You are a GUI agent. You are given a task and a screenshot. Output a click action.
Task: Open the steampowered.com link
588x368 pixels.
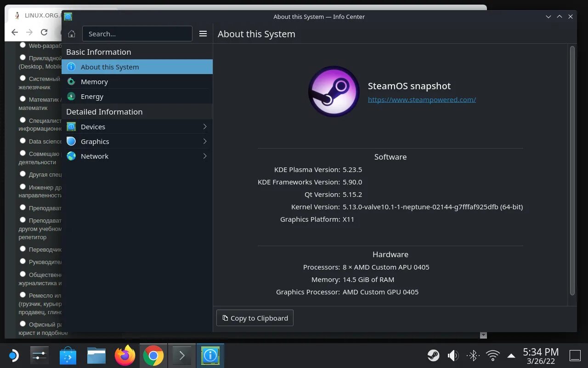[422, 99]
